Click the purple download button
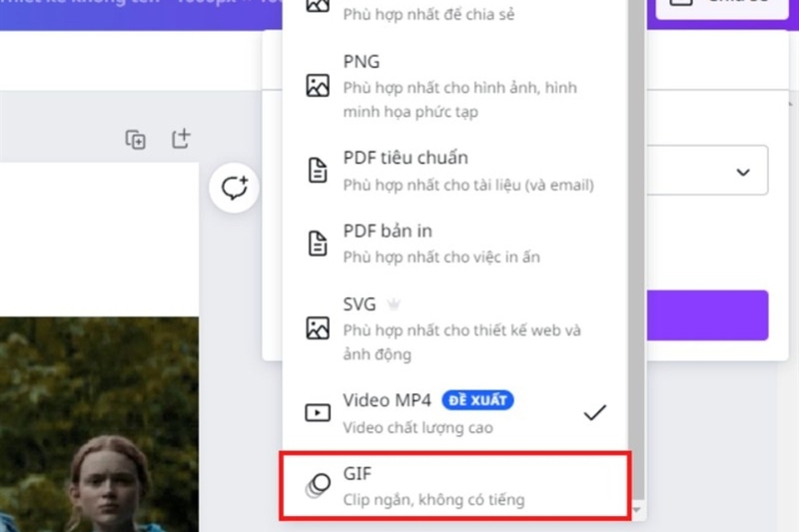 pyautogui.click(x=707, y=315)
